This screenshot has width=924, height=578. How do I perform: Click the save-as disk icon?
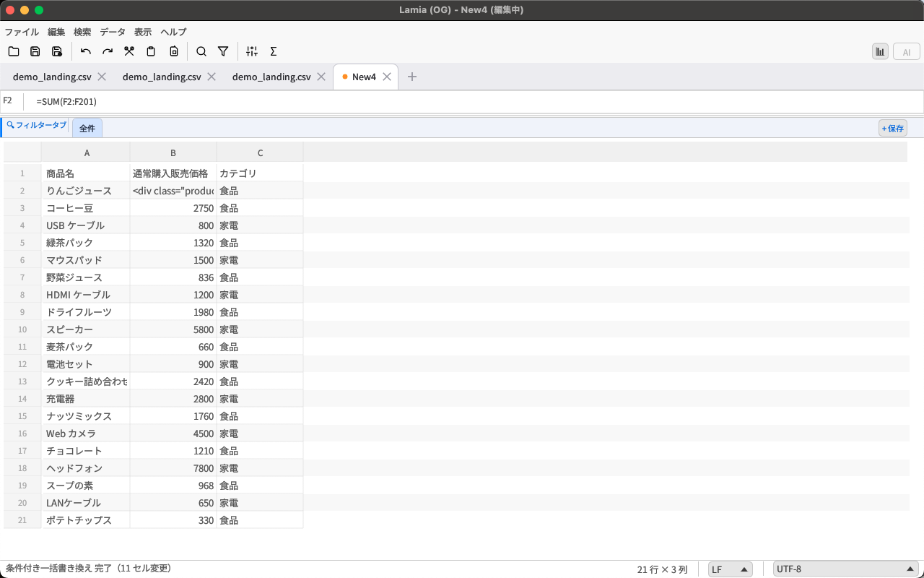coord(57,51)
